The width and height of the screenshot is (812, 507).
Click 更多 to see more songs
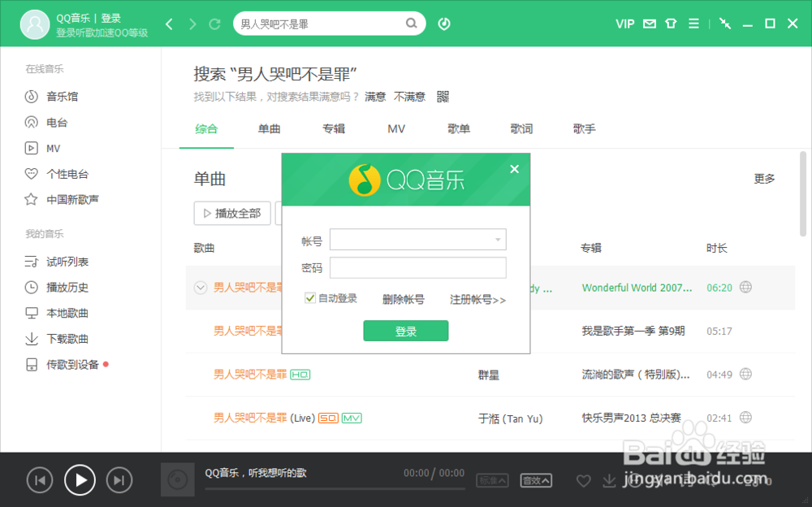coord(764,179)
